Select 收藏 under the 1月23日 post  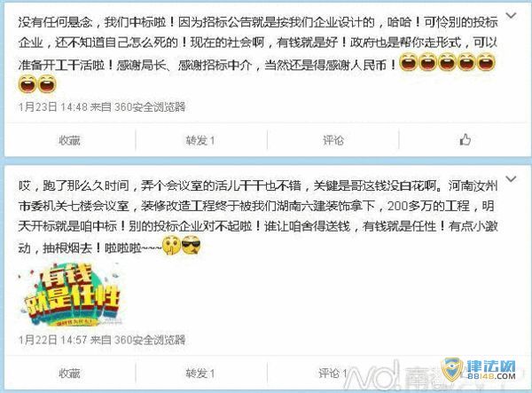point(69,140)
